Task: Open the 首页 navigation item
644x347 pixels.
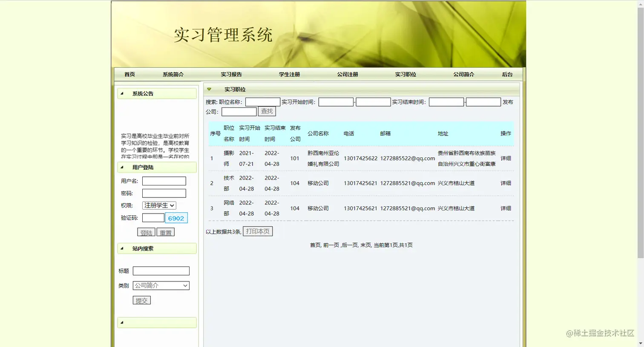Action: coord(129,74)
